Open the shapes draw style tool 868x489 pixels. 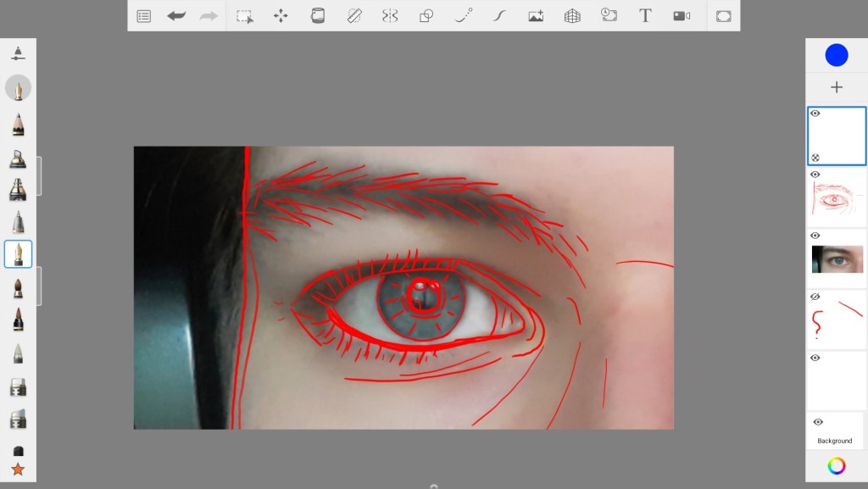click(426, 16)
